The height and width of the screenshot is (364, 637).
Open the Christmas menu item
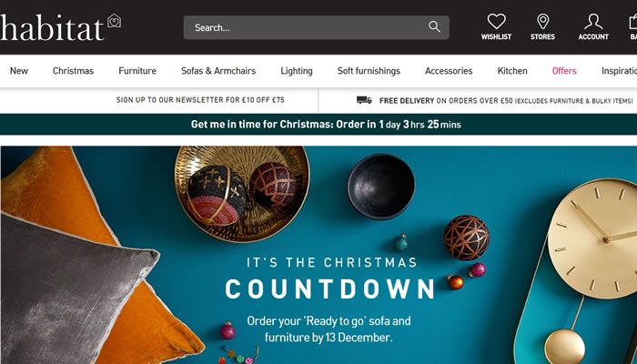click(73, 71)
